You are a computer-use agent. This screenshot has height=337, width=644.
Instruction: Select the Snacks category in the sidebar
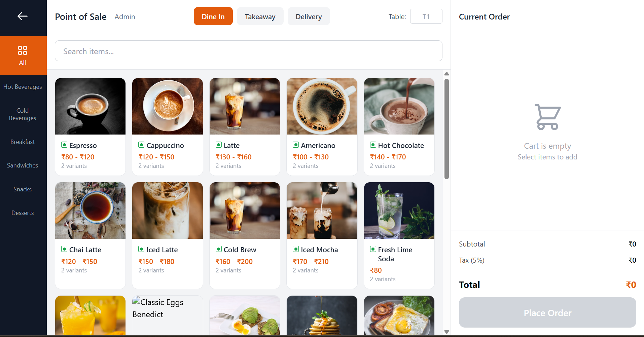point(22,189)
